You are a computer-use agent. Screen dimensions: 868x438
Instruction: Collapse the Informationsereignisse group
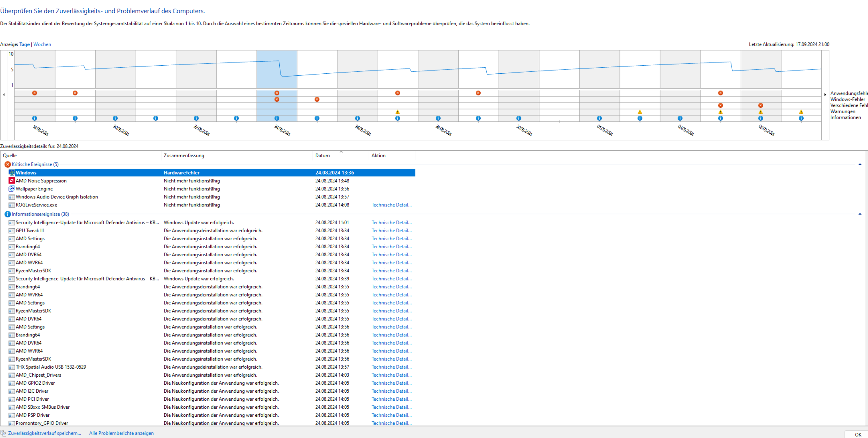(860, 214)
